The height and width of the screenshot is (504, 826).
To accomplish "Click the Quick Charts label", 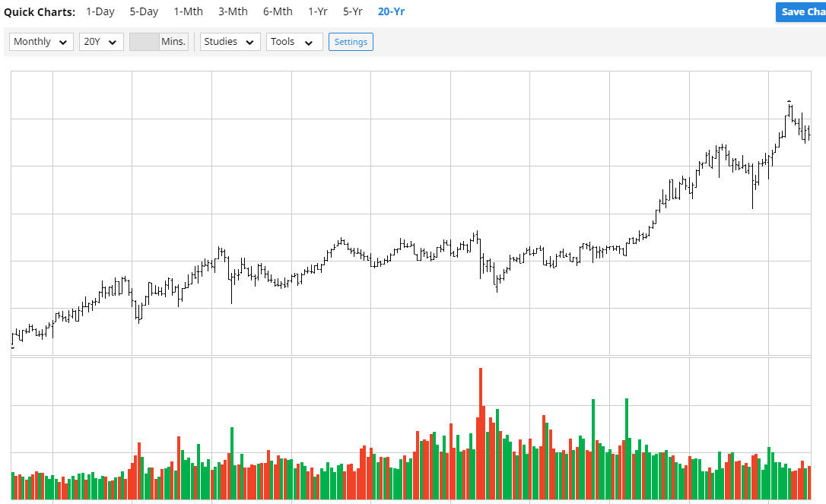I will (40, 11).
